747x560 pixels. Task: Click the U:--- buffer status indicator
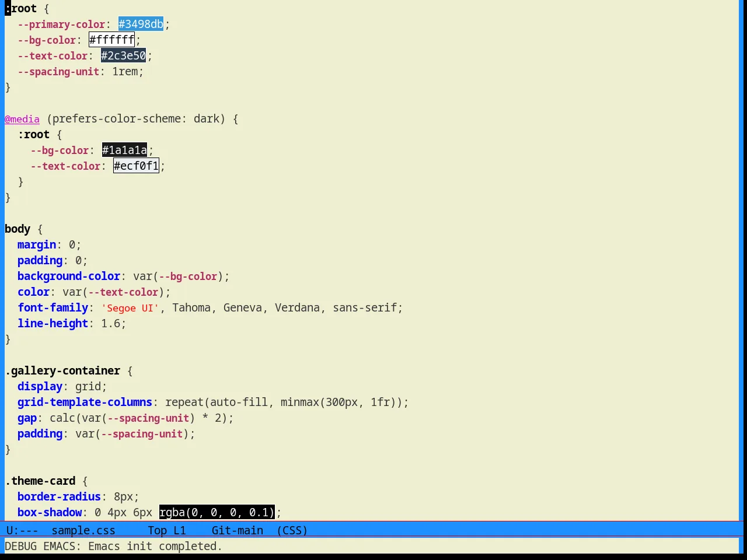22,530
